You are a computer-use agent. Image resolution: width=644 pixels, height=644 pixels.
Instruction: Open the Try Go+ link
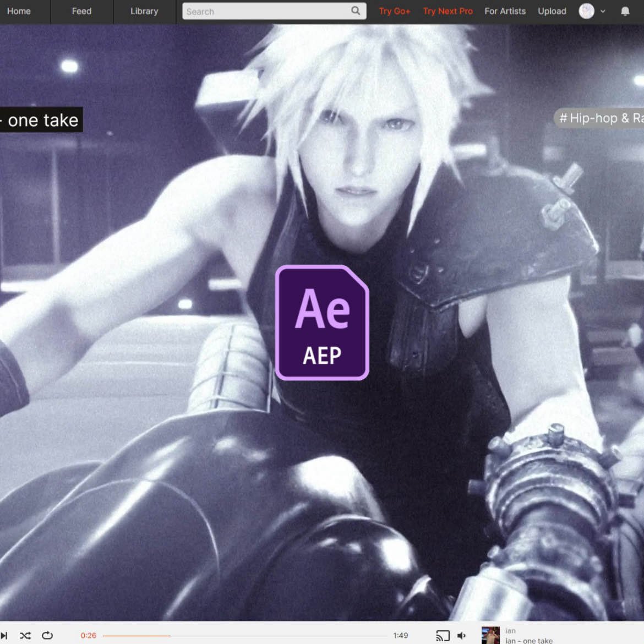pyautogui.click(x=394, y=11)
